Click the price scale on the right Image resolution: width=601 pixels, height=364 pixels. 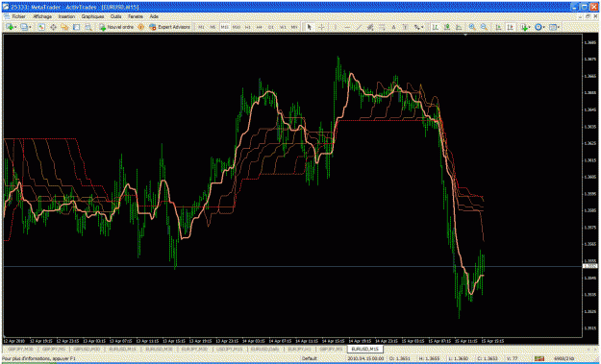[x=590, y=185]
